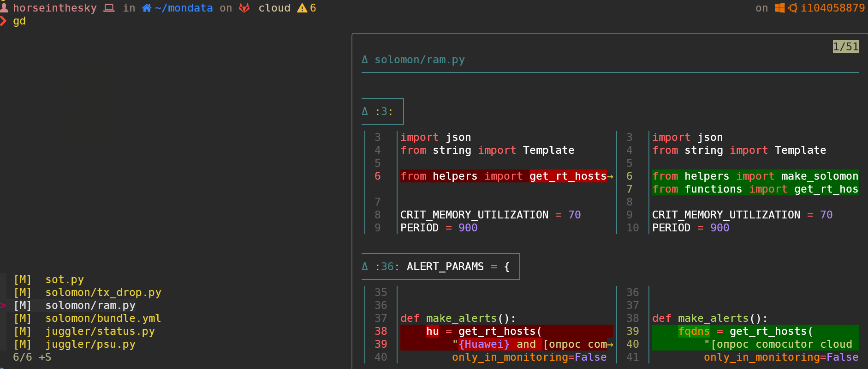Click right from string import Template line
This screenshot has height=369, width=868.
coord(739,150)
